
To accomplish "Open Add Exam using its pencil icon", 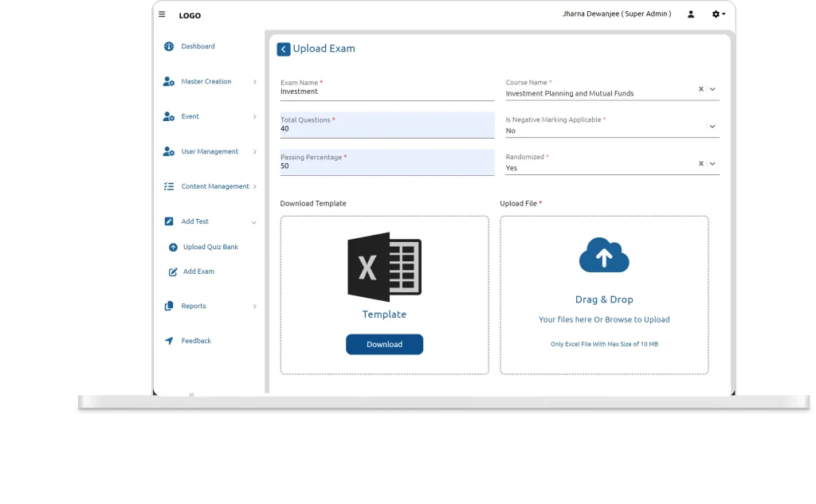I will (x=172, y=272).
